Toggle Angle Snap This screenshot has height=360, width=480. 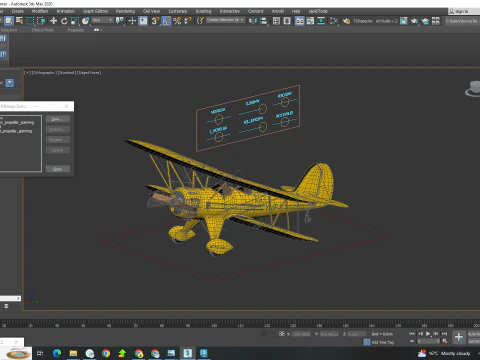coord(166,21)
